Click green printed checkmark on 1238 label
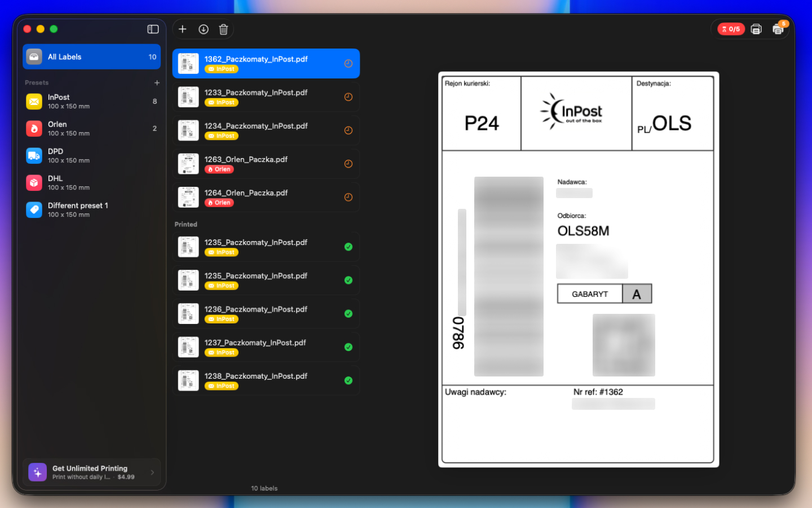 point(348,380)
